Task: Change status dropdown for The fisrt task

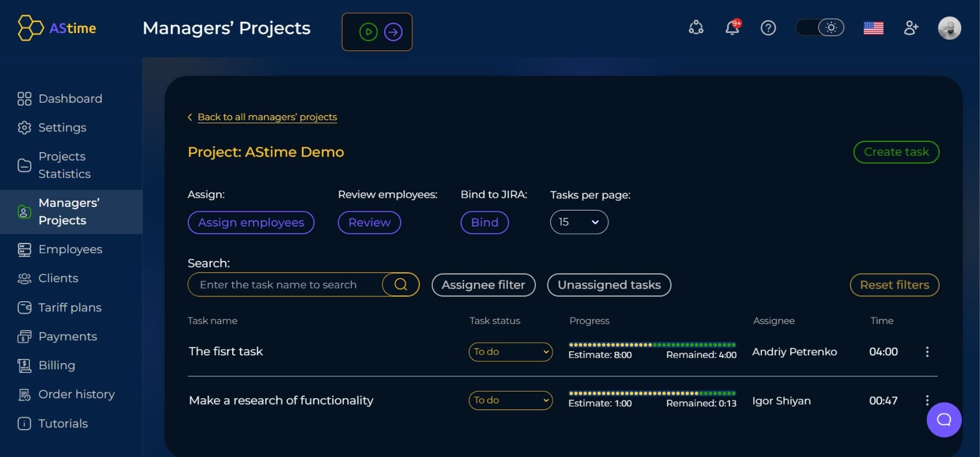Action: click(510, 352)
